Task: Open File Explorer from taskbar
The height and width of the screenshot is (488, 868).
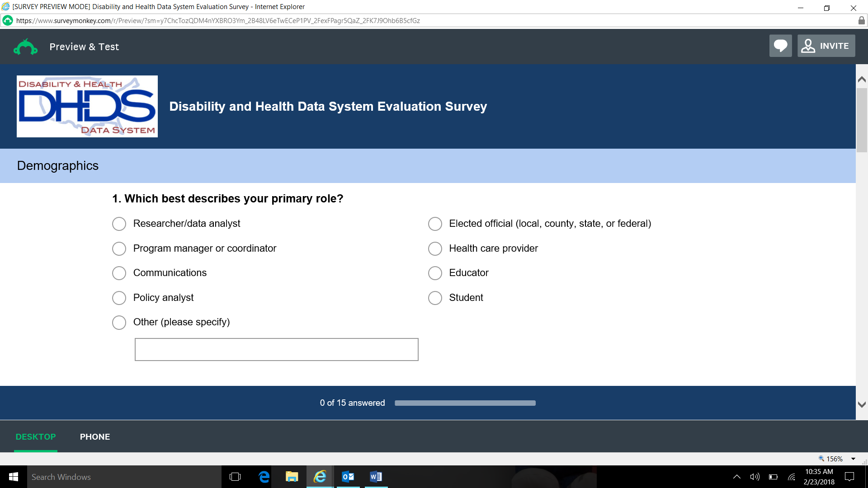Action: point(292,477)
